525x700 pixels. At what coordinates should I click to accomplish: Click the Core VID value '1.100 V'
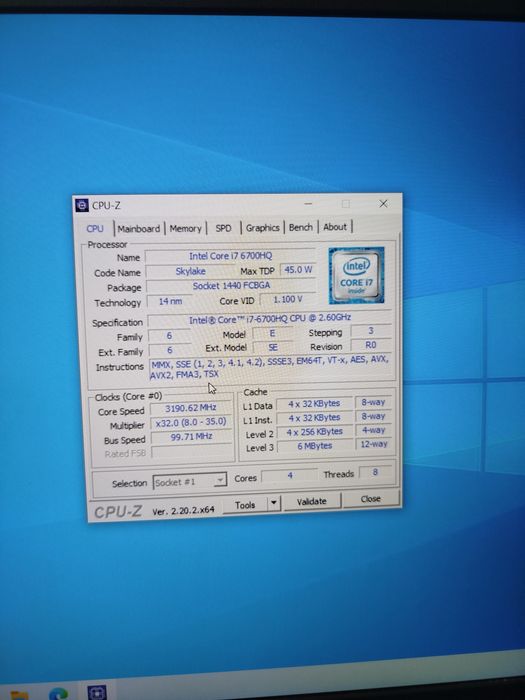(x=288, y=299)
